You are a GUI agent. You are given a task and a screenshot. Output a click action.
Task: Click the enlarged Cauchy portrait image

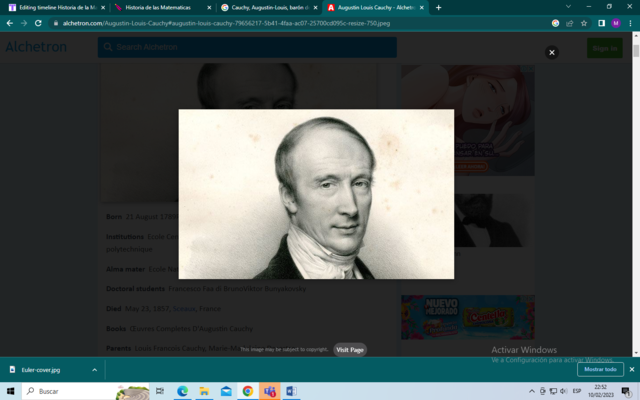click(316, 194)
